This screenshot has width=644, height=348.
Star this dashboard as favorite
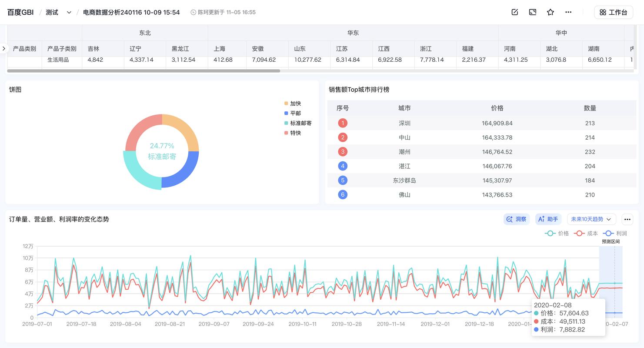[551, 12]
